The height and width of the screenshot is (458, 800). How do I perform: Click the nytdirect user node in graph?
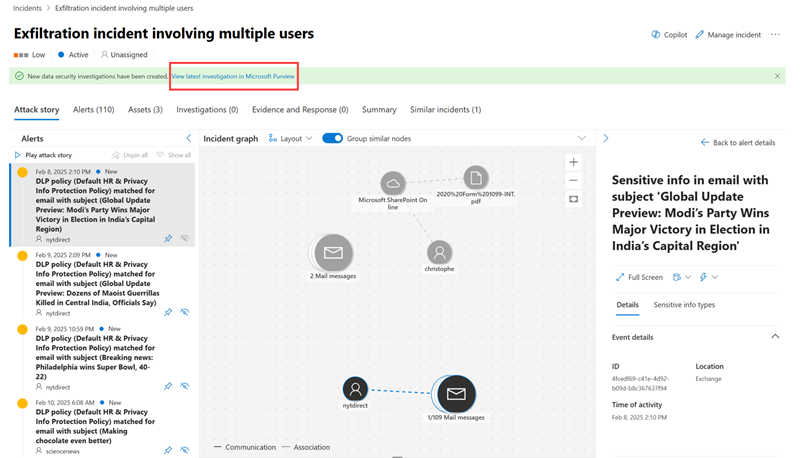tap(357, 390)
